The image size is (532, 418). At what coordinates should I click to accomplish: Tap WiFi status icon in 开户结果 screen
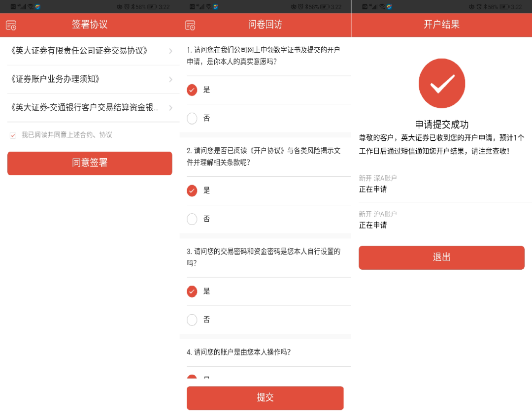(x=382, y=6)
